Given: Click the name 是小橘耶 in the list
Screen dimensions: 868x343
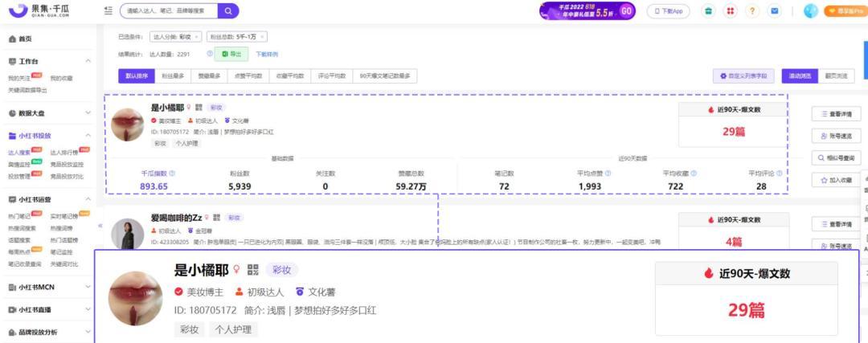Looking at the screenshot, I should (168, 108).
